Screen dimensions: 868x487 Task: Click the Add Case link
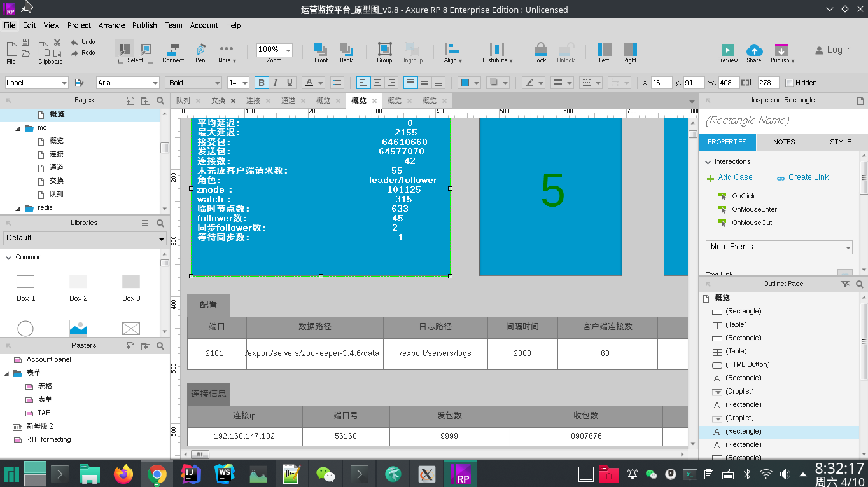[x=735, y=177]
